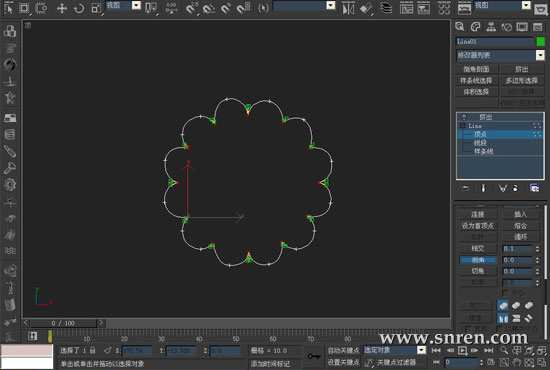Open the Modify panel tab
550x370 pixels.
[x=475, y=27]
